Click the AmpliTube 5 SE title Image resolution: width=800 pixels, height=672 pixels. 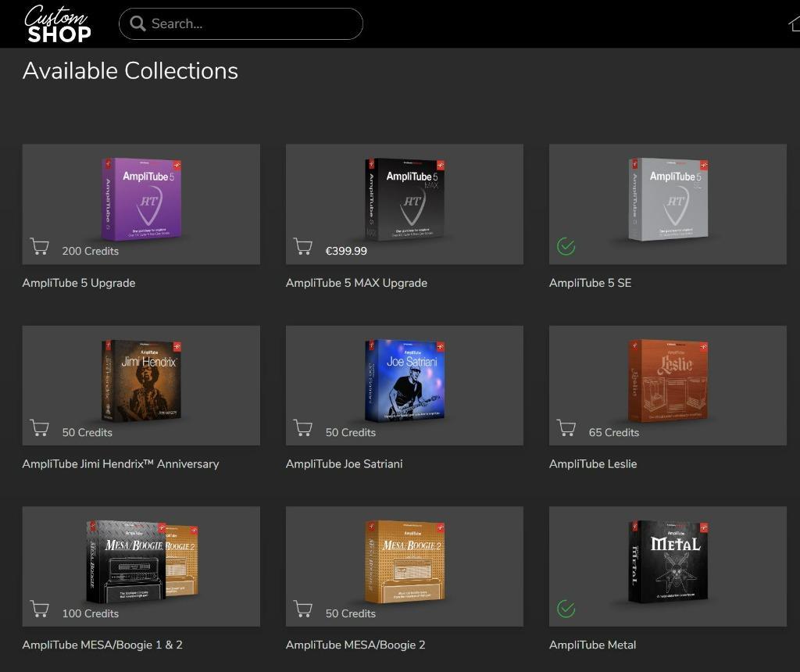tap(591, 283)
